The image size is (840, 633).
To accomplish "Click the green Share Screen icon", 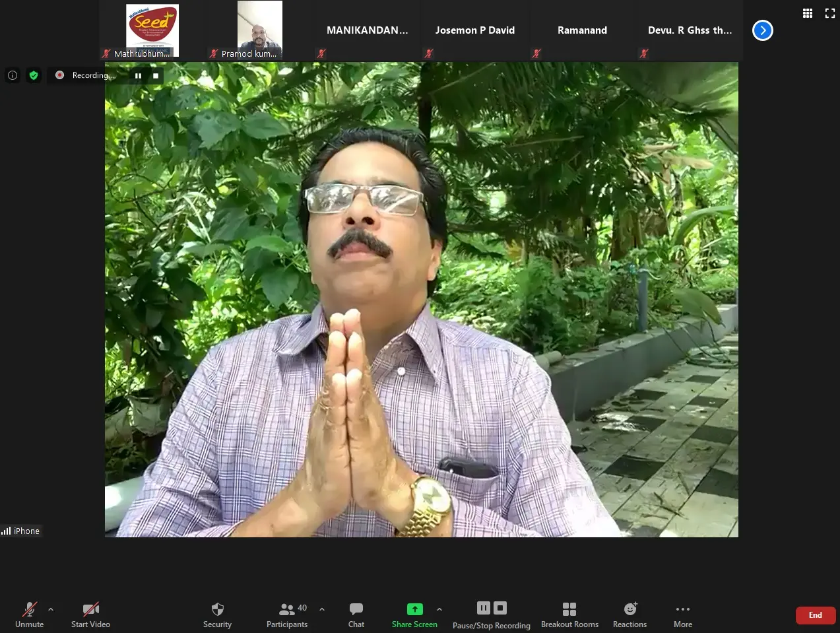I will (x=414, y=609).
